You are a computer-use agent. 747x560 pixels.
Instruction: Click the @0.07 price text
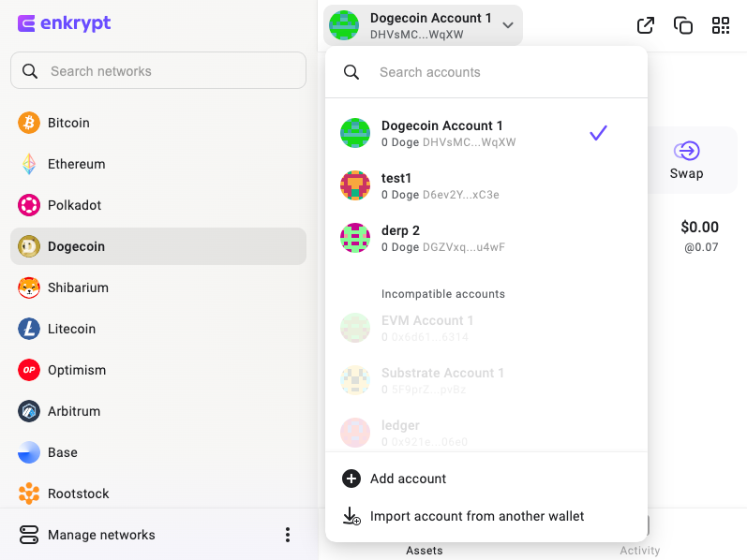701,247
